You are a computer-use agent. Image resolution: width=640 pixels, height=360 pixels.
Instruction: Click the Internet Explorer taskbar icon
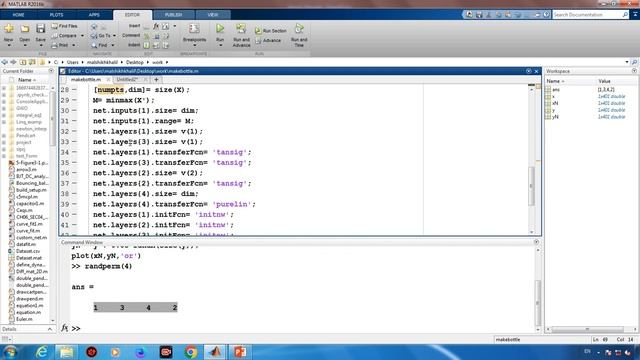coord(41,352)
